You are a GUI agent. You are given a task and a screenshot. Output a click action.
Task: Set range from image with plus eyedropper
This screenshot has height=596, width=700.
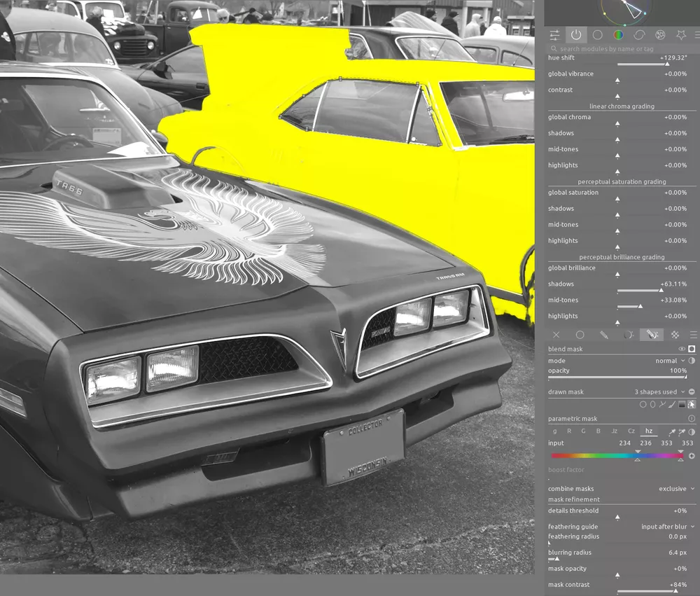(x=682, y=431)
